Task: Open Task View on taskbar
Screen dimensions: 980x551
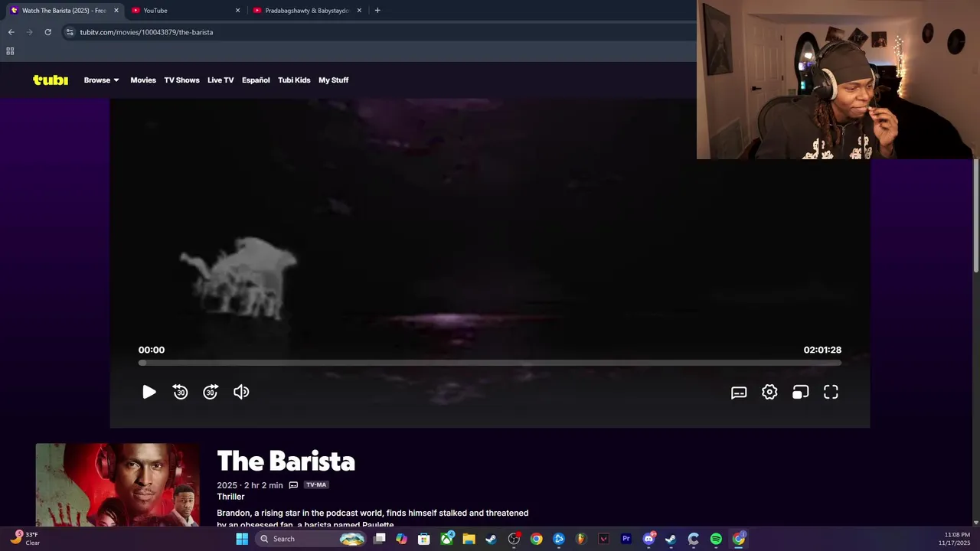Action: point(380,539)
